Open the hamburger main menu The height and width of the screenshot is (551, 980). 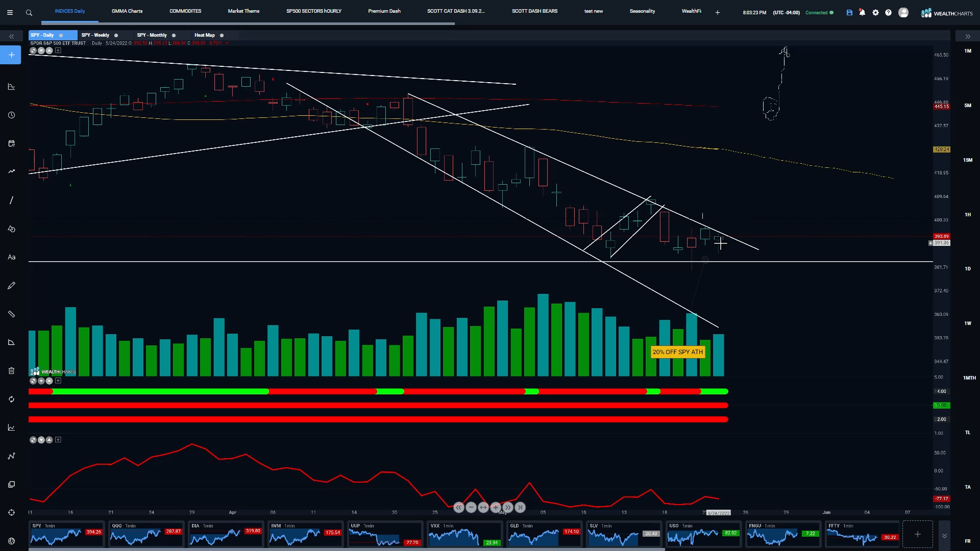[10, 12]
